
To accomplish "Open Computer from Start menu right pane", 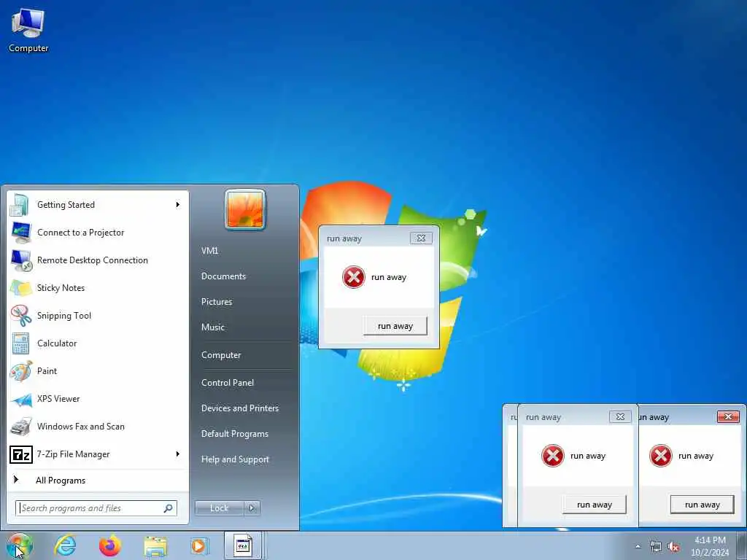I will pos(221,355).
